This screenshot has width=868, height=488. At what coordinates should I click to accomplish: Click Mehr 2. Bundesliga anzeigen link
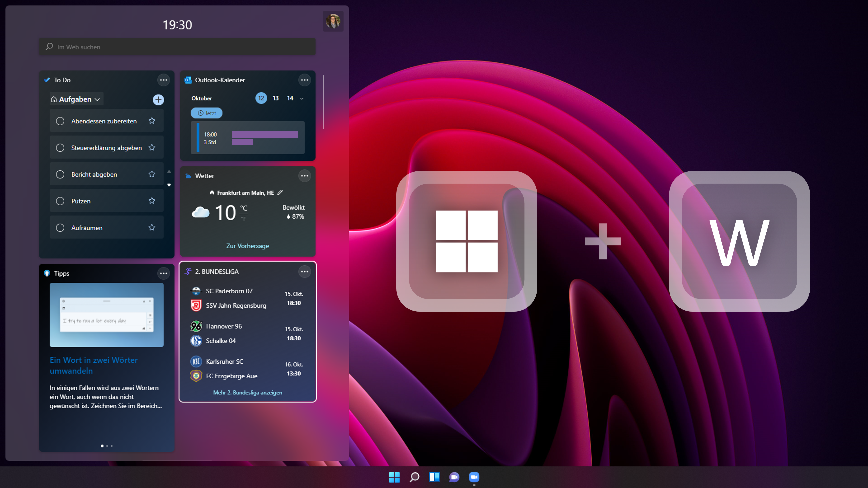click(x=247, y=393)
